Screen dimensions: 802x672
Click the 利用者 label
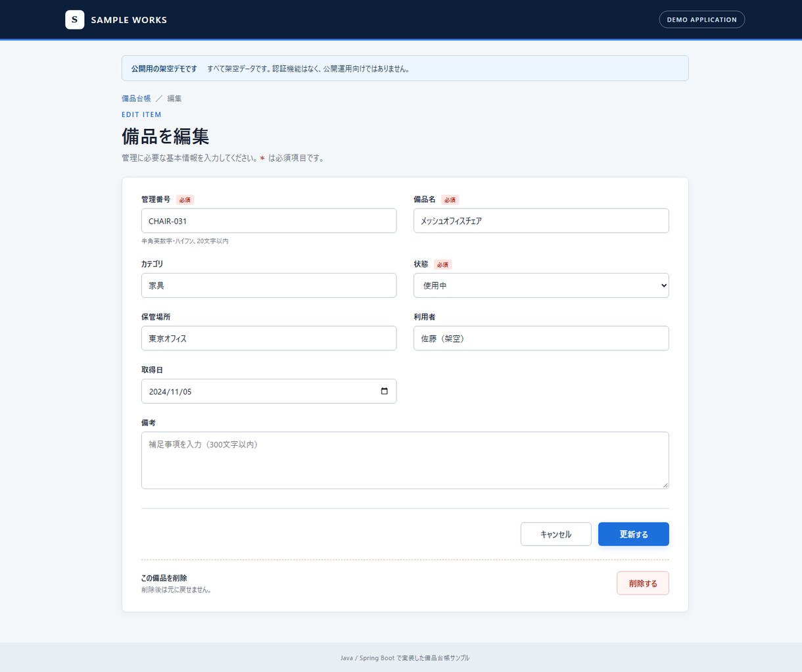(425, 317)
